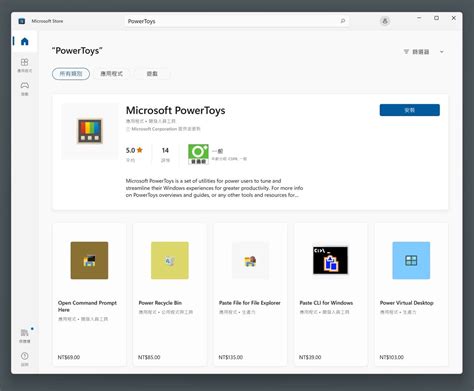Click the Open Command Prompt Here icon
The height and width of the screenshot is (391, 474).
coord(89,260)
